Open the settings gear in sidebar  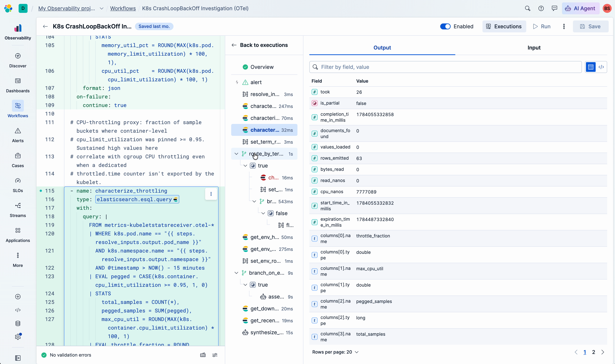(x=18, y=336)
